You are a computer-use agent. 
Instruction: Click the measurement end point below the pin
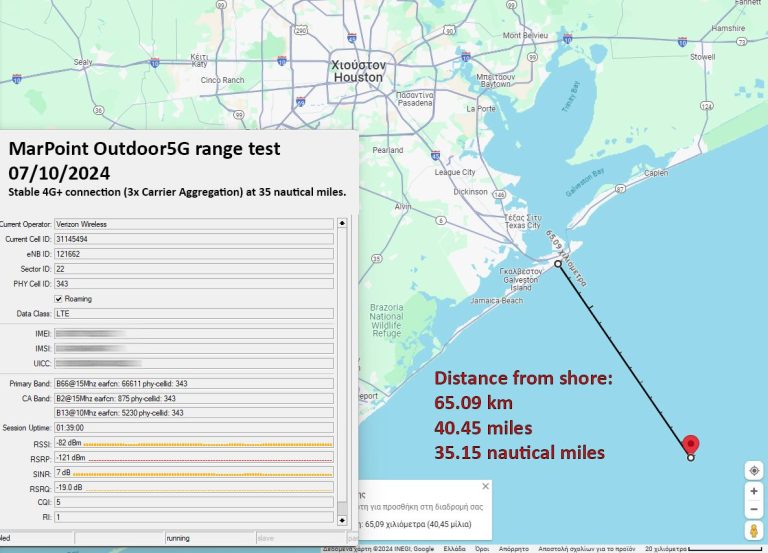[x=691, y=458]
